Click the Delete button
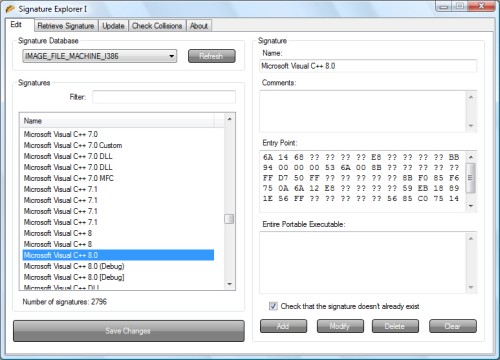The image size is (500, 360). [x=395, y=326]
